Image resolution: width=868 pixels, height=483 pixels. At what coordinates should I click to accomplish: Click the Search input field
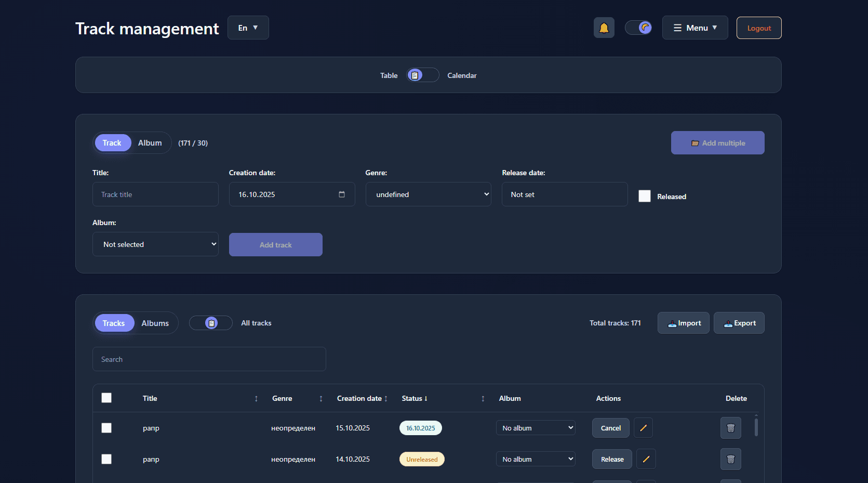[x=209, y=359]
